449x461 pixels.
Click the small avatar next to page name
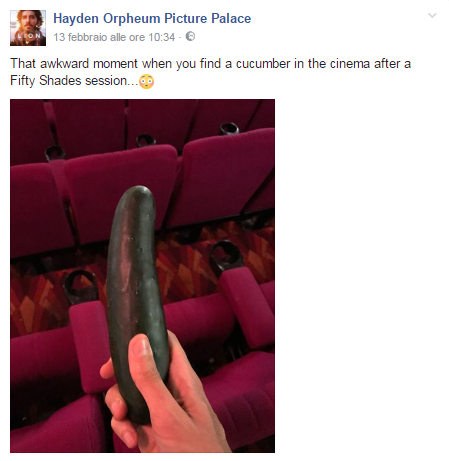pyautogui.click(x=28, y=28)
